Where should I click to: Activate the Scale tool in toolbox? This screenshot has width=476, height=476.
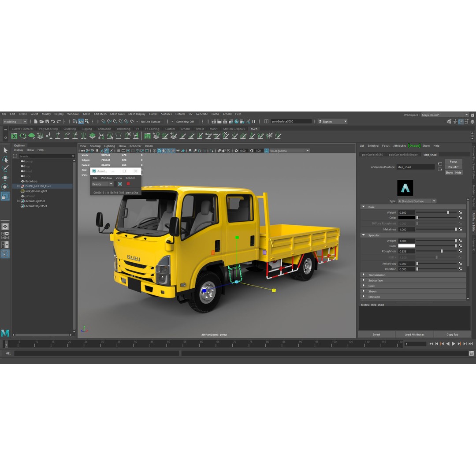(x=5, y=196)
